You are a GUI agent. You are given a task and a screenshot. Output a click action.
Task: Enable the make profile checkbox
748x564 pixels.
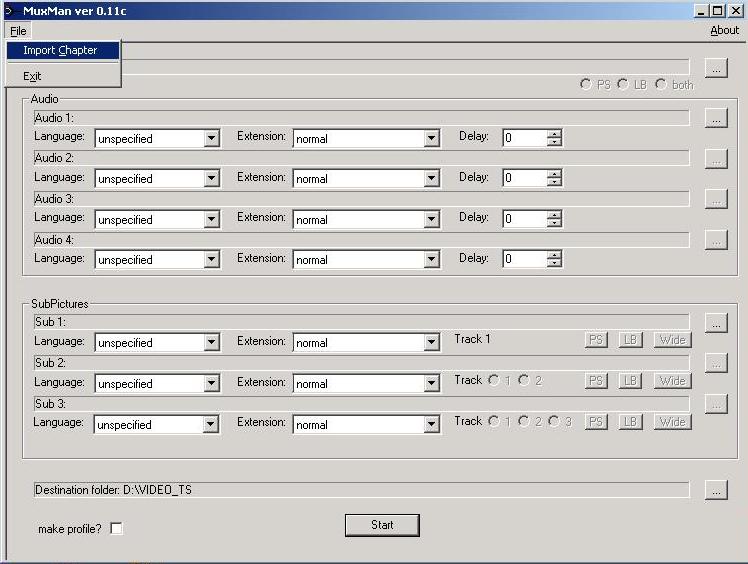click(116, 528)
